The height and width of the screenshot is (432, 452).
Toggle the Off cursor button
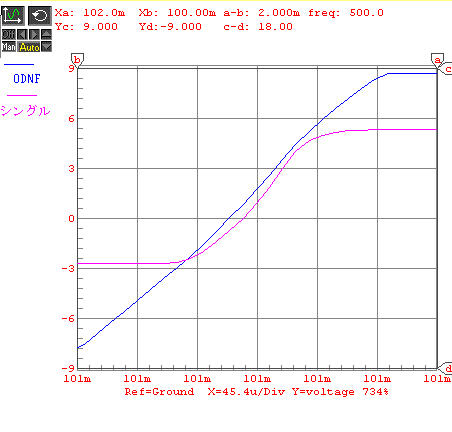9,34
